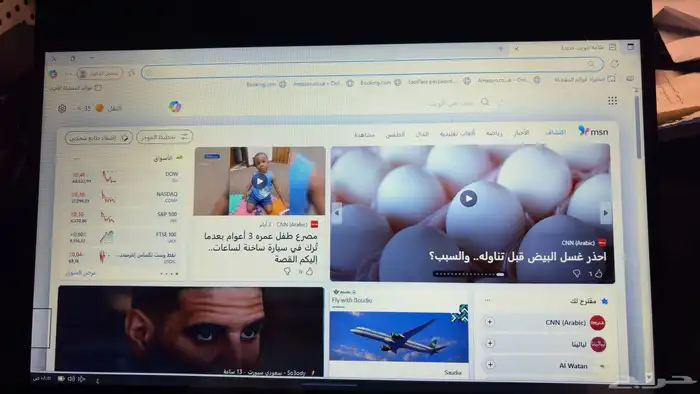Click the favorites star icon in toolbar
Image resolution: width=700 pixels, height=394 pixels.
131,73
